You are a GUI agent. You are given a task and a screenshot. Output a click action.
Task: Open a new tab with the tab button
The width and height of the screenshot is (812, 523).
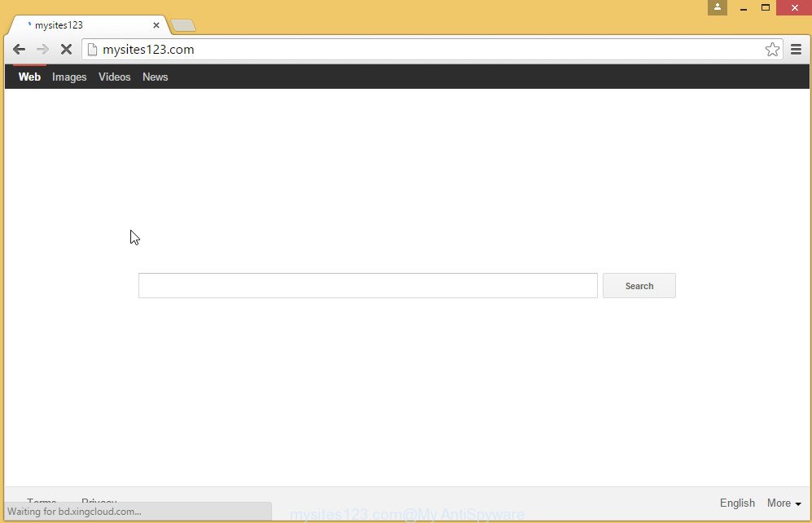tap(182, 25)
